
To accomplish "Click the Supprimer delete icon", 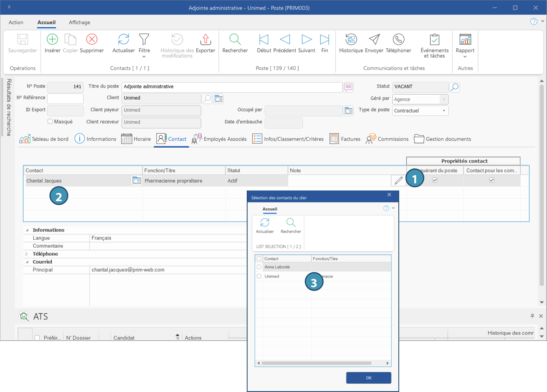I will tap(92, 40).
